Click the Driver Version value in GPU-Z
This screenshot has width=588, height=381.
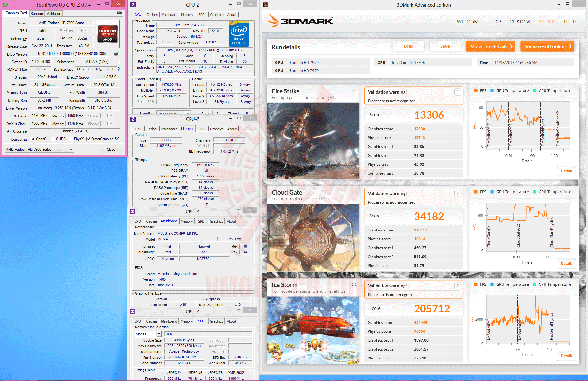pos(75,108)
